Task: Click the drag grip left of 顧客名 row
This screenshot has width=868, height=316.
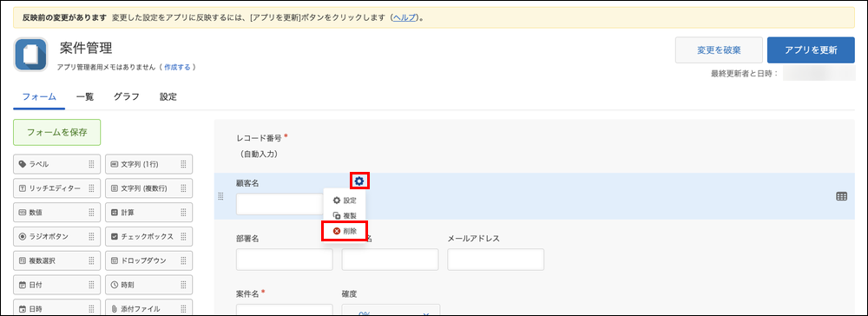Action: 220,196
